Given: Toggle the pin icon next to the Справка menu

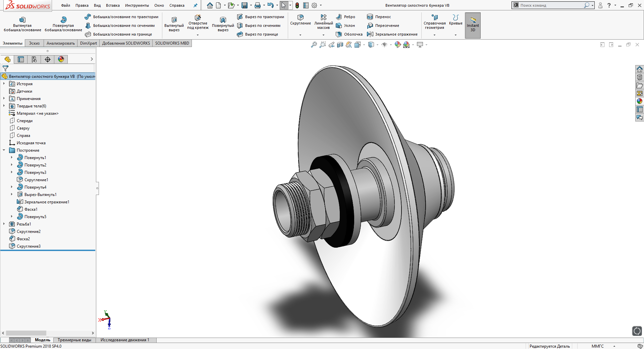Looking at the screenshot, I should (x=196, y=5).
